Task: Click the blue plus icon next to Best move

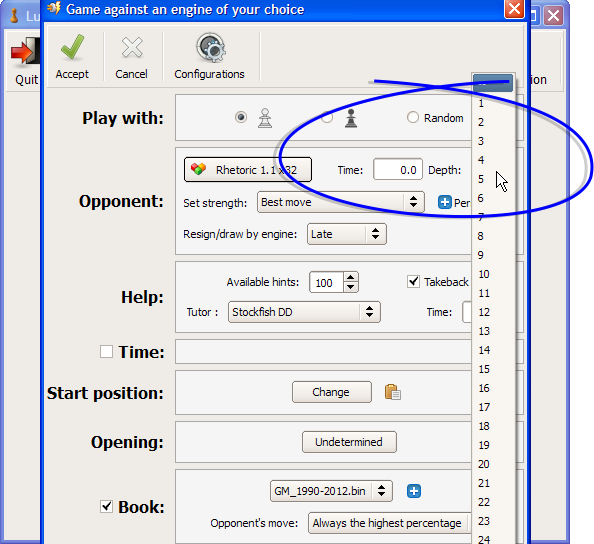Action: pos(444,202)
